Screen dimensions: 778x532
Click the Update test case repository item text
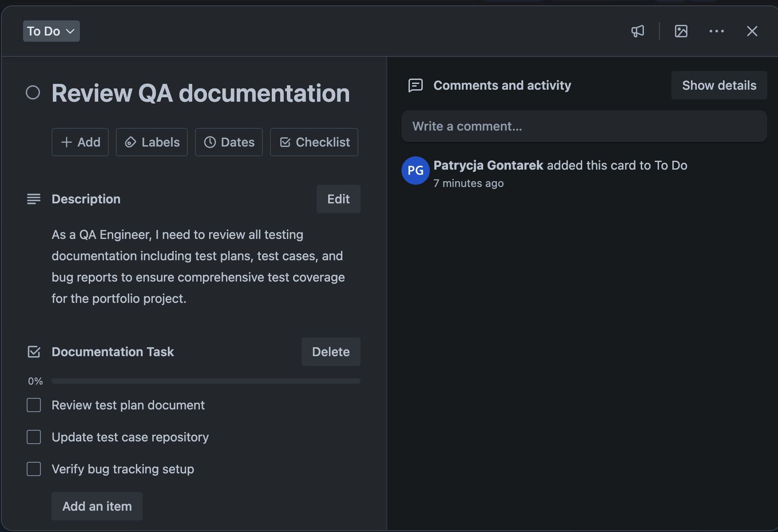[130, 437]
